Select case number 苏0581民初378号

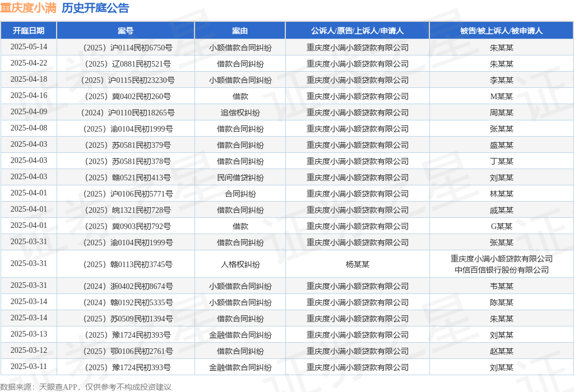tap(128, 162)
